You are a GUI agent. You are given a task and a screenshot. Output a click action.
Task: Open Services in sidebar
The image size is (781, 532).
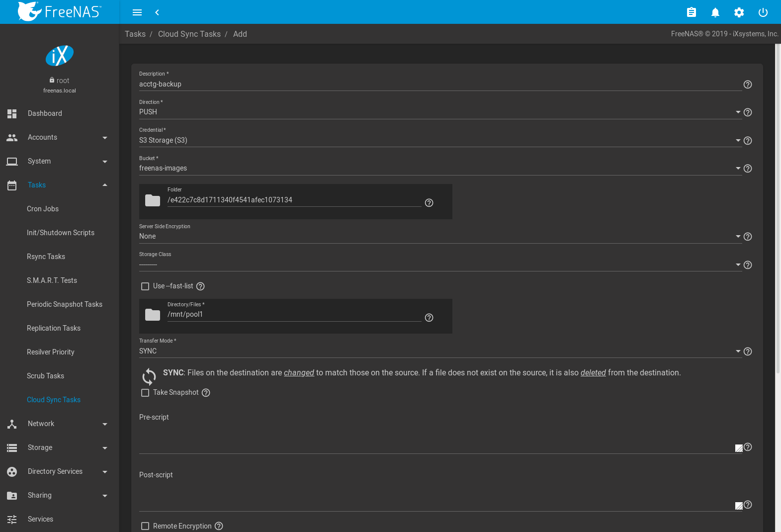(x=60, y=519)
